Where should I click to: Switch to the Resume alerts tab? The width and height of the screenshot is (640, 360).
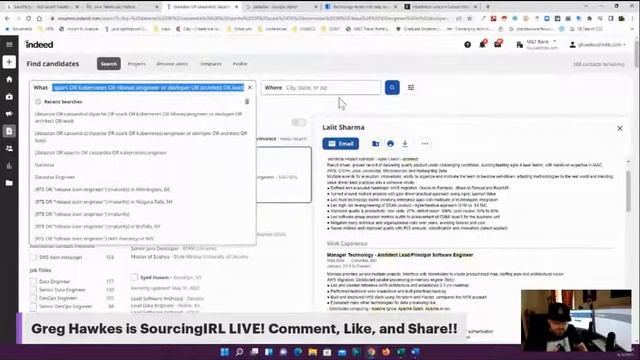172,64
